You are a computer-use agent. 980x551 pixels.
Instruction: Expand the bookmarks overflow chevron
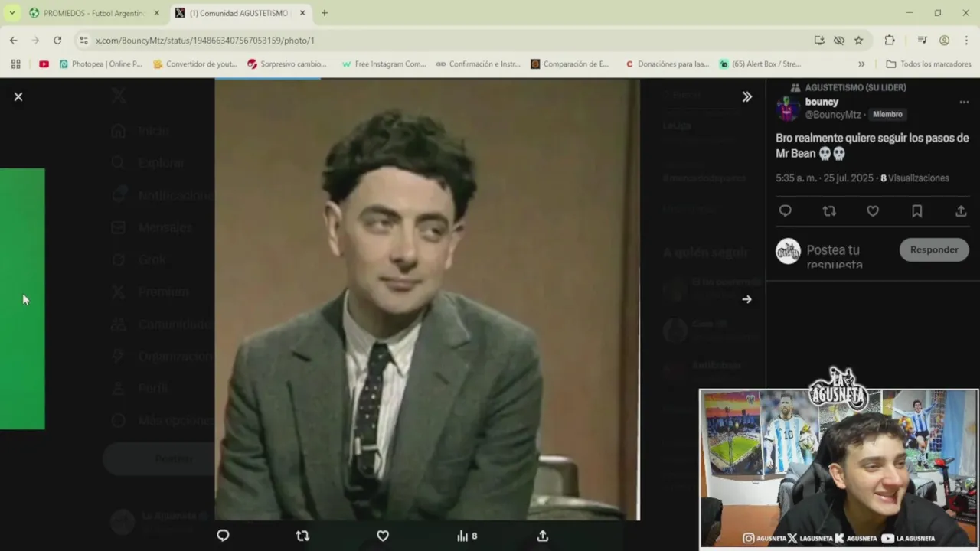click(x=861, y=64)
